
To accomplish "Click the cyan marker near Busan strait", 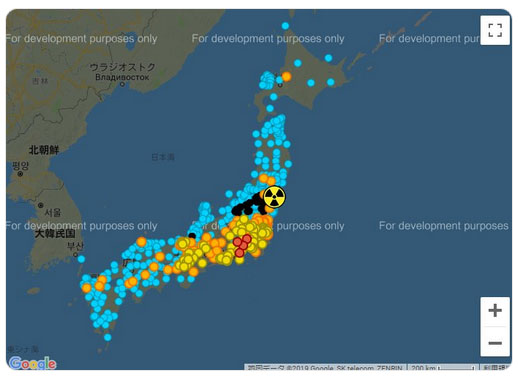I will (x=81, y=259).
